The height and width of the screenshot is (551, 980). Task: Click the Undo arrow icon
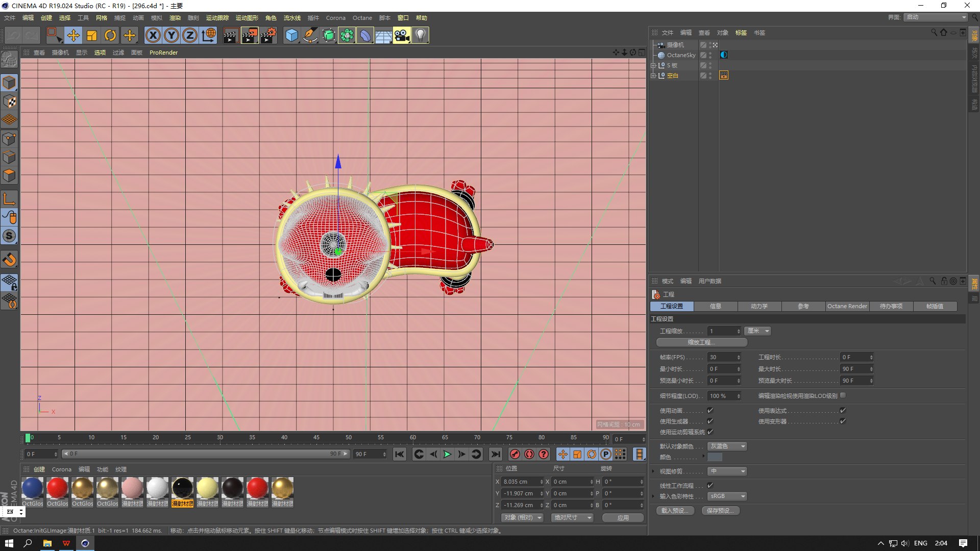[13, 35]
